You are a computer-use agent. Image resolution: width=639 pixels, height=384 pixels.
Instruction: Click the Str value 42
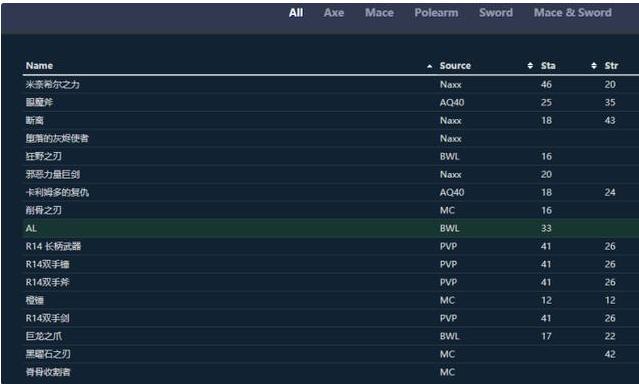click(x=610, y=354)
